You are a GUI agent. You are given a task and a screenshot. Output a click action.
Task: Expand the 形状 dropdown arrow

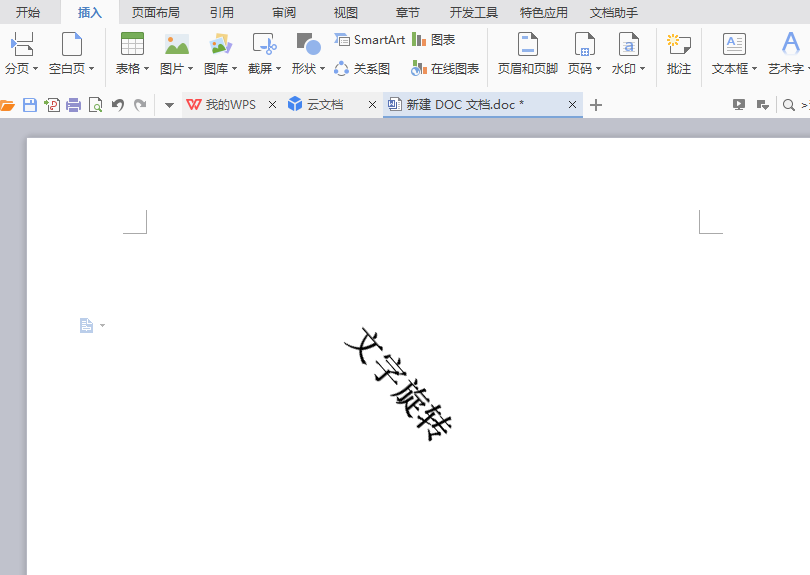pos(322,69)
